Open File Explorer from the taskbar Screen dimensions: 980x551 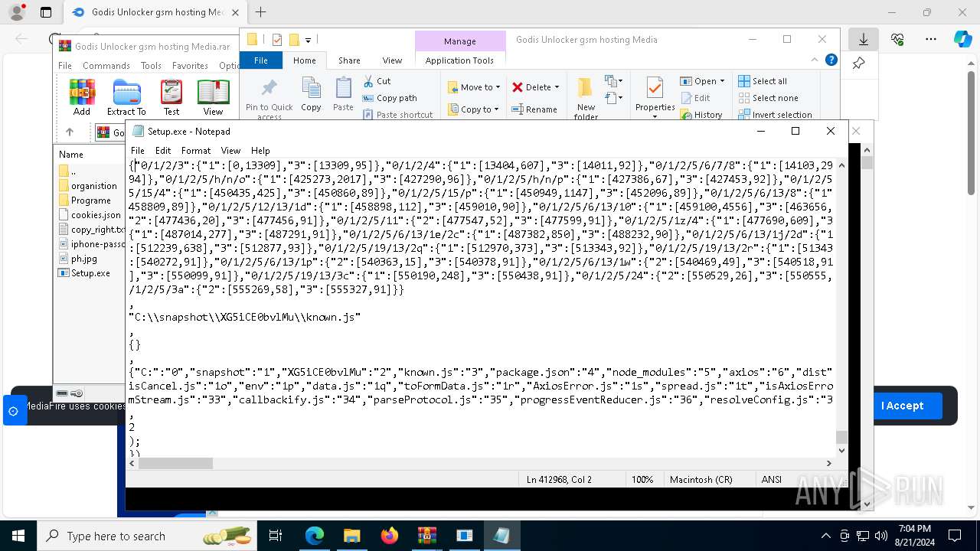351,536
